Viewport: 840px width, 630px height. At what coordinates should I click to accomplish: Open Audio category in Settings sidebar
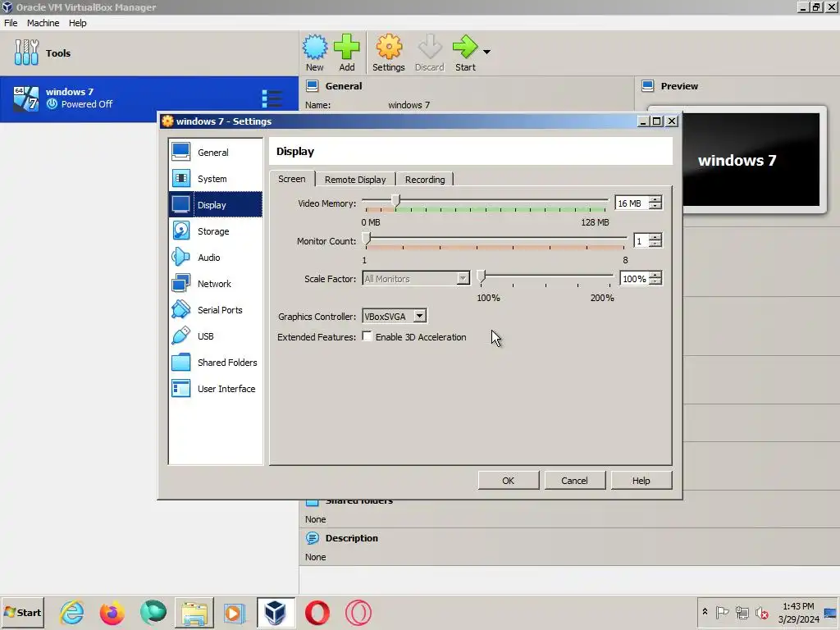tap(216, 257)
